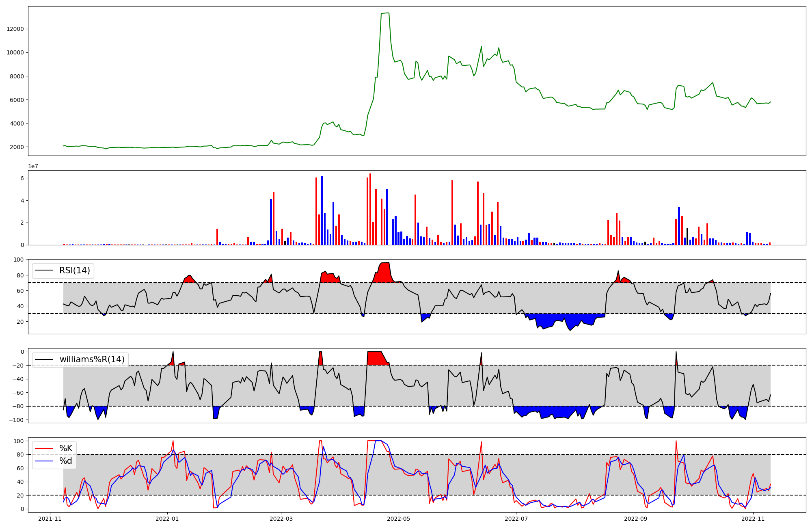Select the 2022-07 x-axis date label

pyautogui.click(x=516, y=519)
